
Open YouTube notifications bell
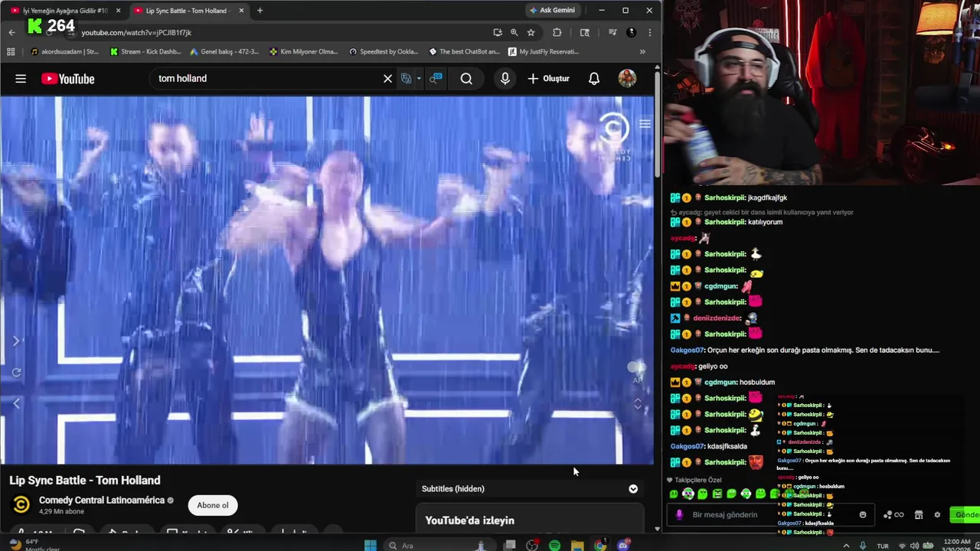click(593, 78)
